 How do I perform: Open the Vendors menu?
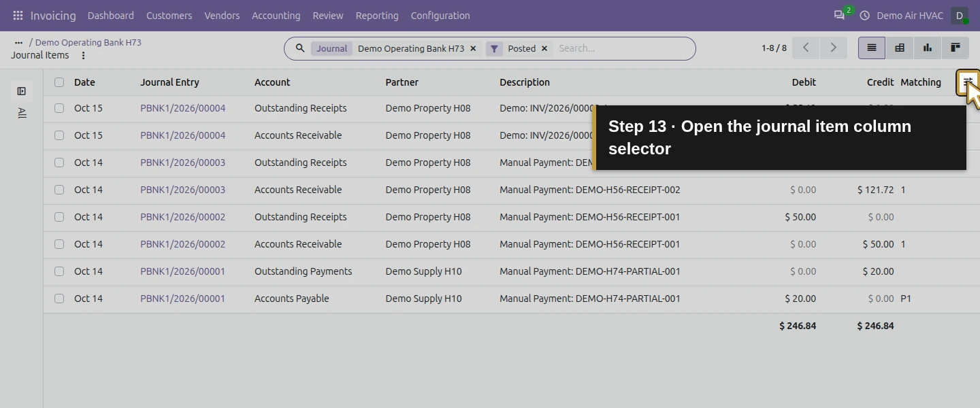click(222, 15)
